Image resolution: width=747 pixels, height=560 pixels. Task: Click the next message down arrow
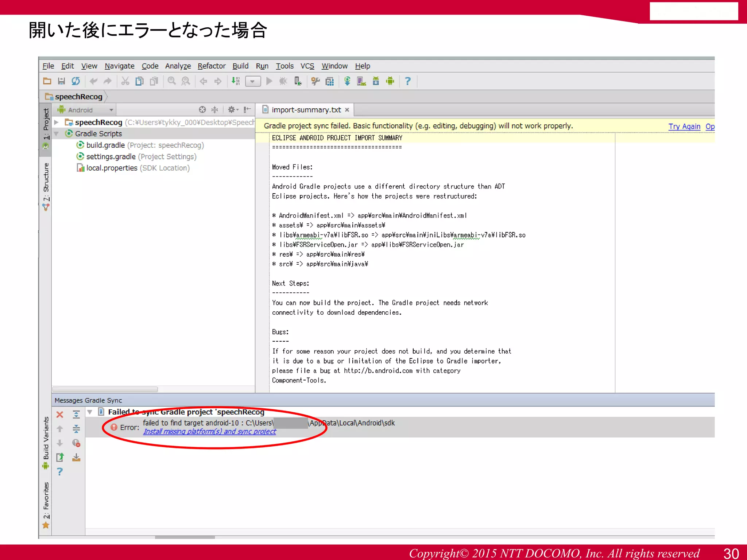click(x=60, y=443)
